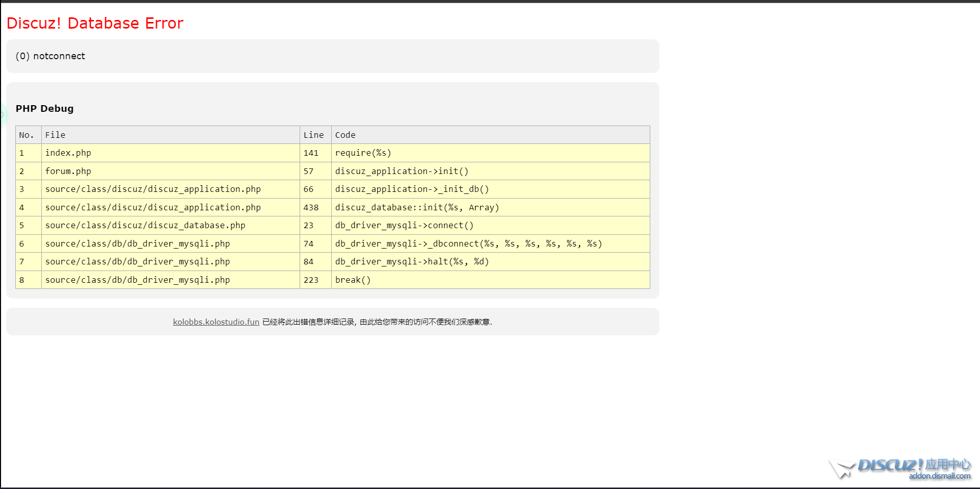Click the green floating bubble on left edge
The width and height of the screenshot is (980, 489).
(3, 114)
